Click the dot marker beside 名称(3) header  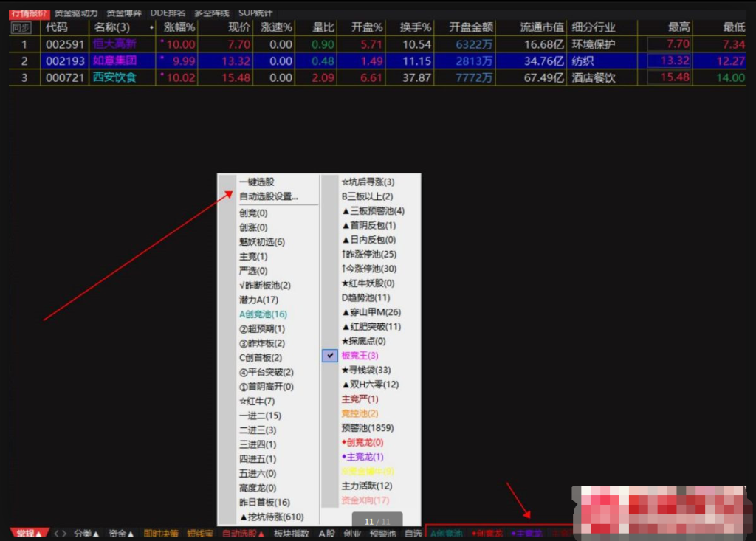pyautogui.click(x=151, y=27)
